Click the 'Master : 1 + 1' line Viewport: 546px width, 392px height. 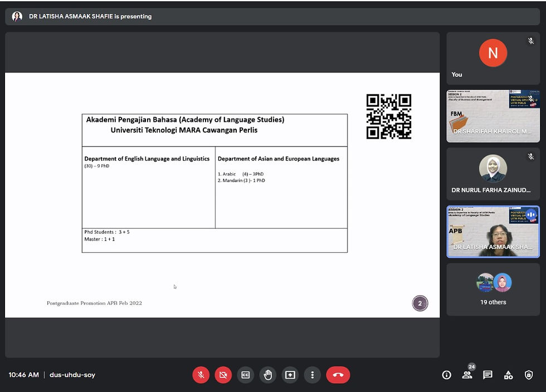(x=100, y=239)
